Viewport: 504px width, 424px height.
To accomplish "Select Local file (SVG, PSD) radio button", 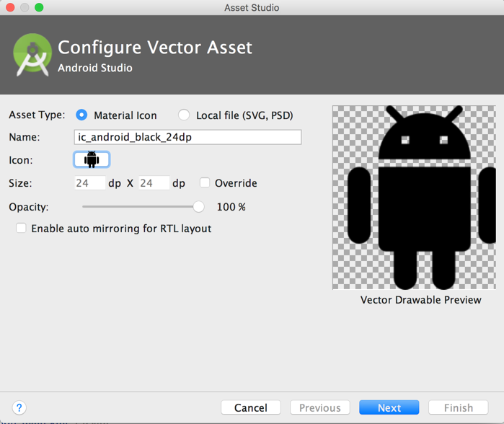I will click(184, 115).
